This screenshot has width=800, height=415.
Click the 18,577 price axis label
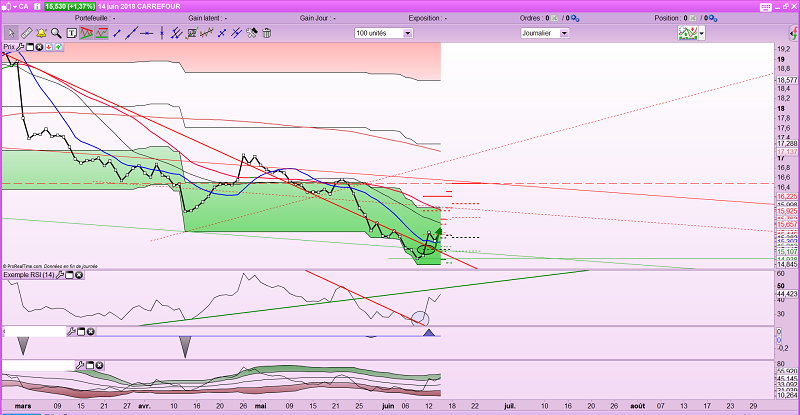787,80
